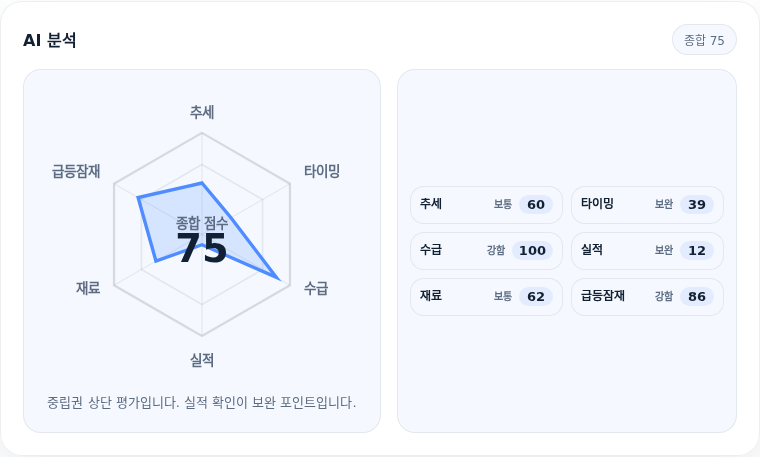Select the 타이밍 axis label on the radar chart
Screen dimensions: 760x457
pos(321,171)
